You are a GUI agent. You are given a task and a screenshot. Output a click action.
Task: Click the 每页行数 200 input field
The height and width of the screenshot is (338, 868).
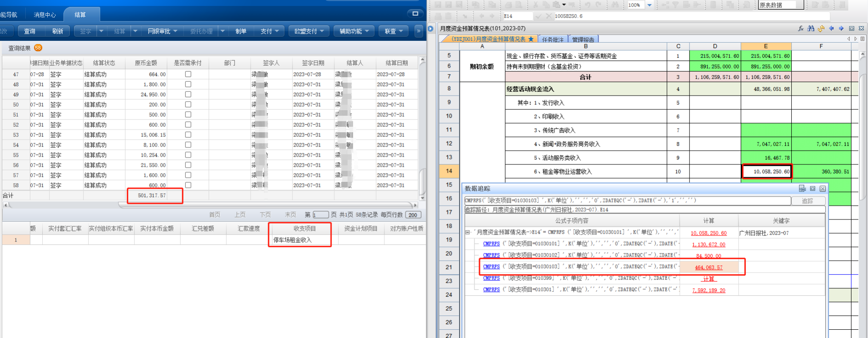pos(413,215)
